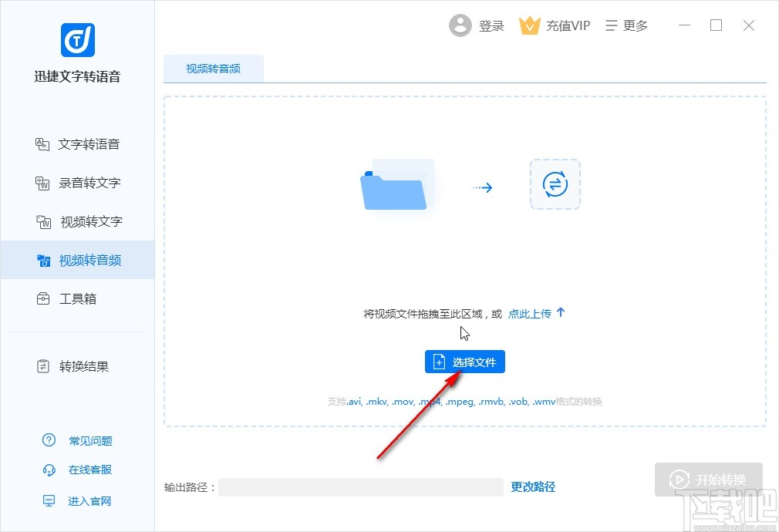Viewport: 779px width, 532px height.
Task: Click the 视频转音频 sidebar icon
Action: pos(44,261)
